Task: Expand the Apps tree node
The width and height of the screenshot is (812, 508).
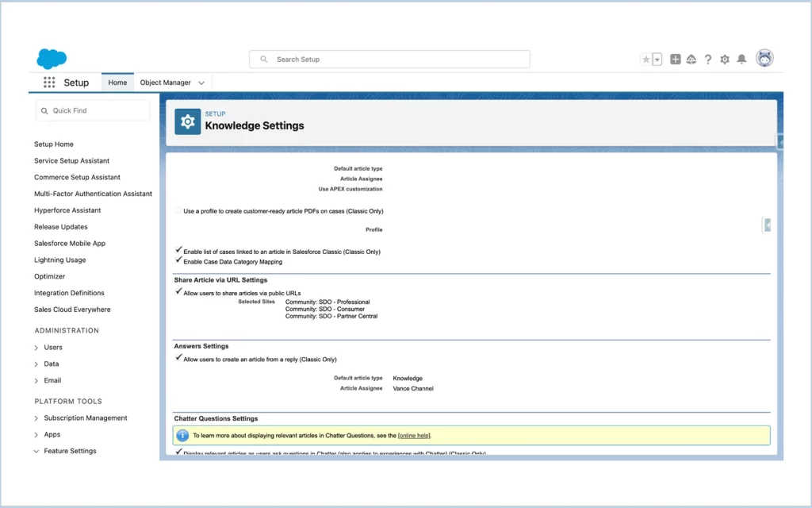Action: coord(36,434)
